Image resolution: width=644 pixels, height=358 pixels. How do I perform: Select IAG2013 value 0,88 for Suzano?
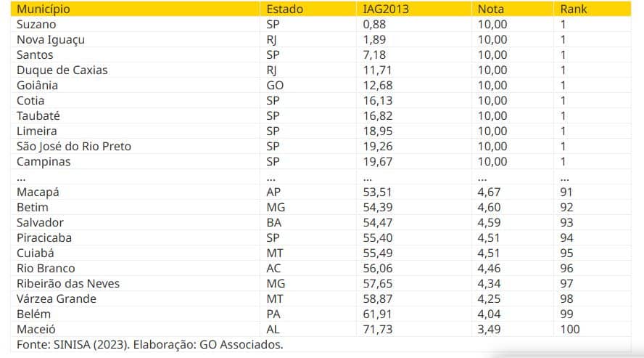tap(374, 24)
